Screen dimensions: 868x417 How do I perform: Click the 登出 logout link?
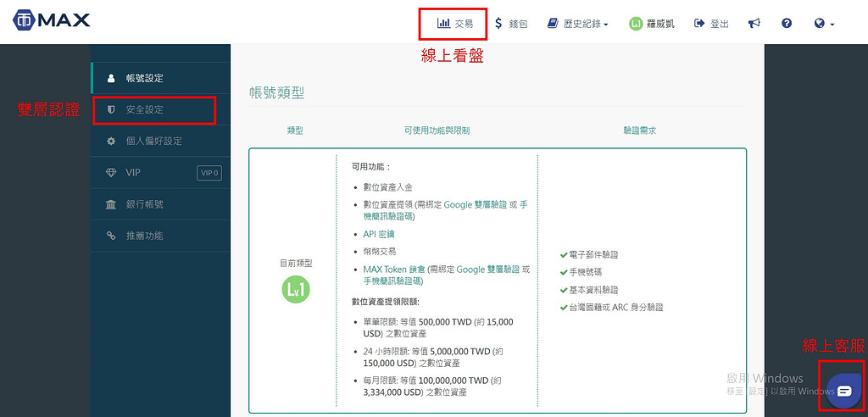[x=711, y=23]
